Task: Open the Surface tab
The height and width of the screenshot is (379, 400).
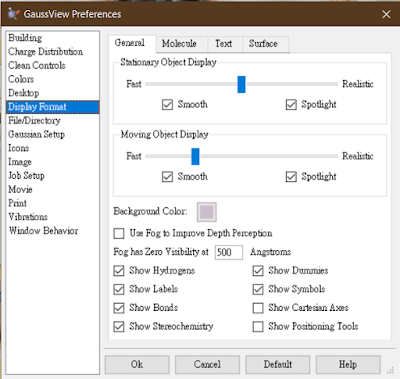Action: (265, 44)
